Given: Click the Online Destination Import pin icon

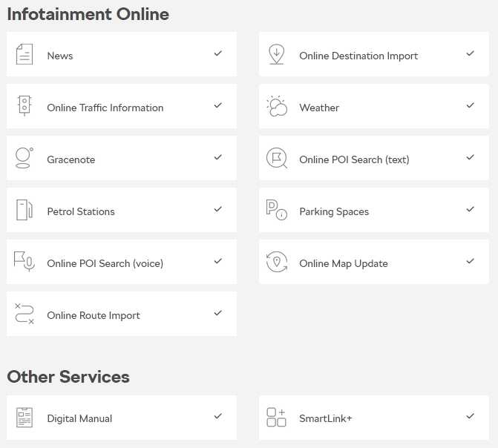Looking at the screenshot, I should [x=277, y=54].
